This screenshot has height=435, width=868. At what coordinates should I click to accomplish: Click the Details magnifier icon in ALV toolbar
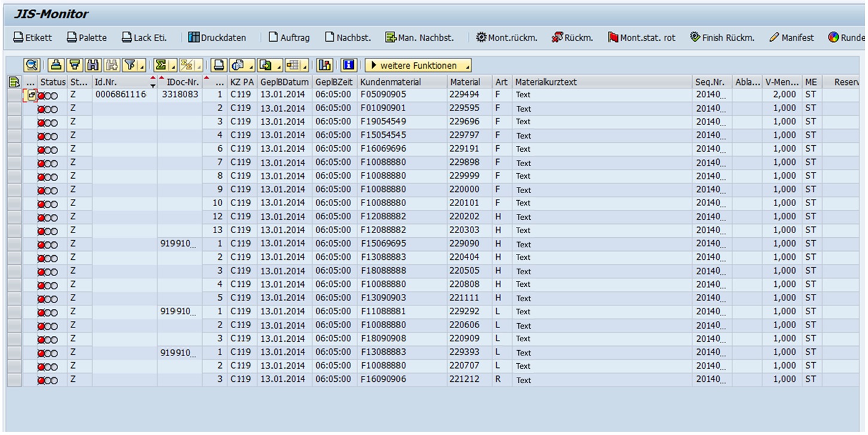click(x=32, y=65)
